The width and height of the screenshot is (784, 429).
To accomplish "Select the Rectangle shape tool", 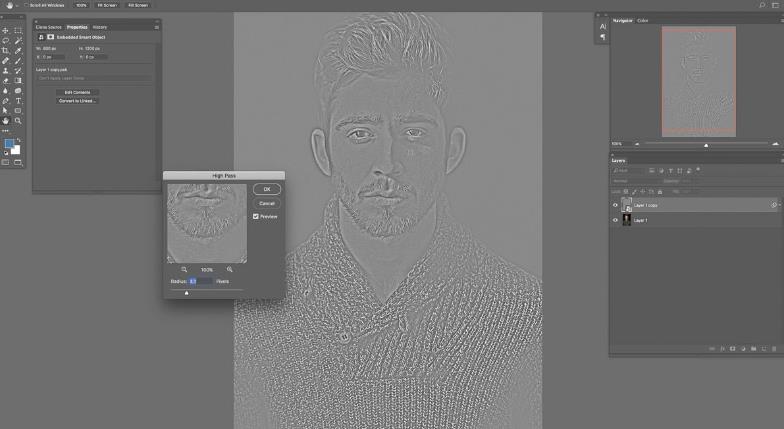I will click(18, 110).
